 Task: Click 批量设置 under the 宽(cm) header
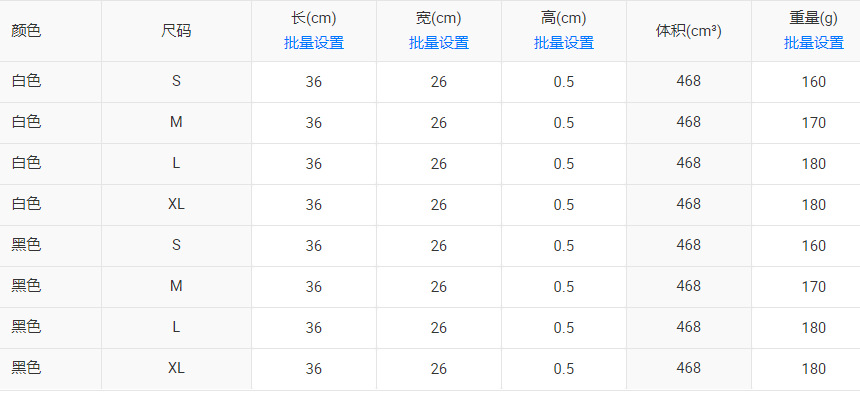click(x=438, y=43)
